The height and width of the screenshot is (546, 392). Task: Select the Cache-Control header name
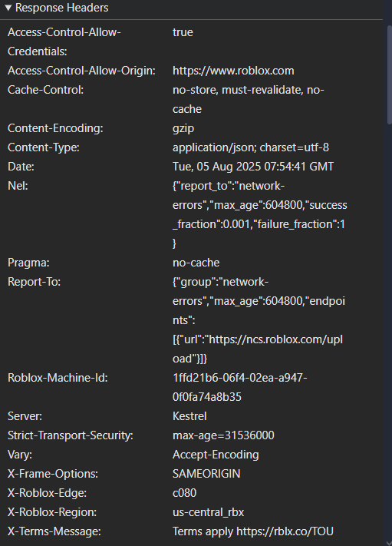(x=45, y=90)
